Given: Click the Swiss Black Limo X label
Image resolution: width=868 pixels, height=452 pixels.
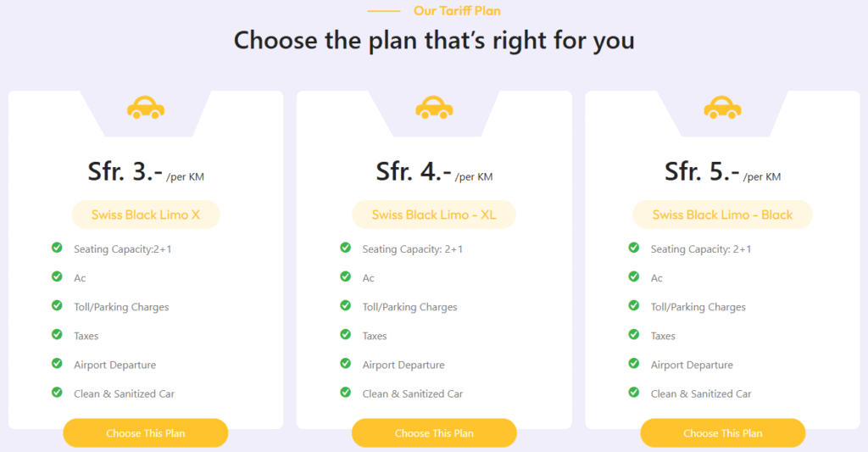Looking at the screenshot, I should point(145,215).
